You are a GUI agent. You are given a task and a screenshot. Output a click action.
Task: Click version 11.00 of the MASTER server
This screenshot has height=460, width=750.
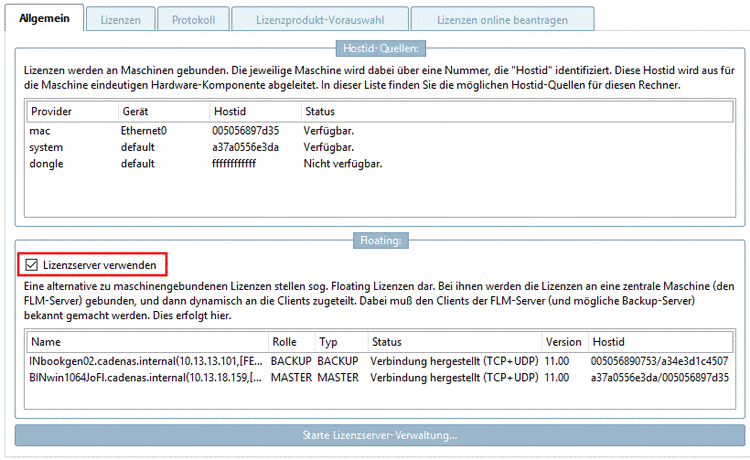(557, 377)
